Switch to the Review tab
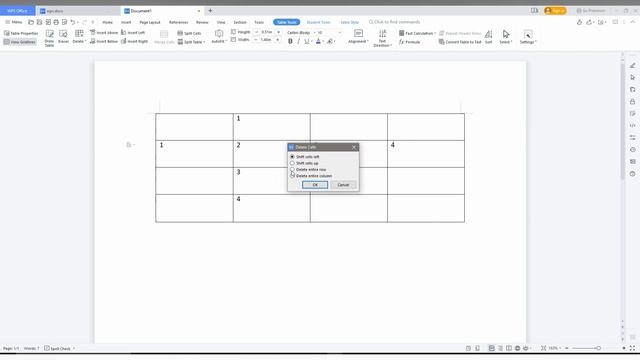This screenshot has width=640, height=360. pyautogui.click(x=202, y=22)
